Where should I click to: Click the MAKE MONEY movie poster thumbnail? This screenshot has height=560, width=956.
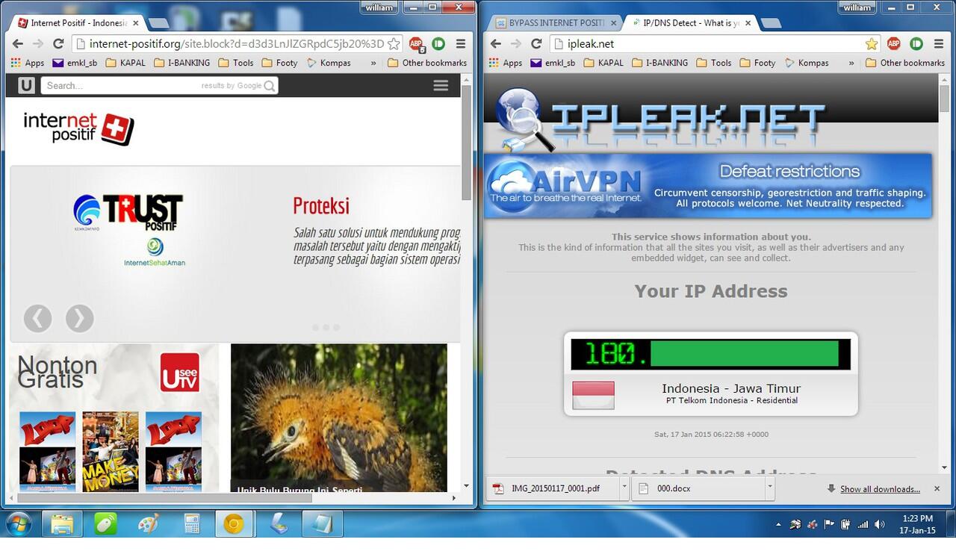click(111, 451)
